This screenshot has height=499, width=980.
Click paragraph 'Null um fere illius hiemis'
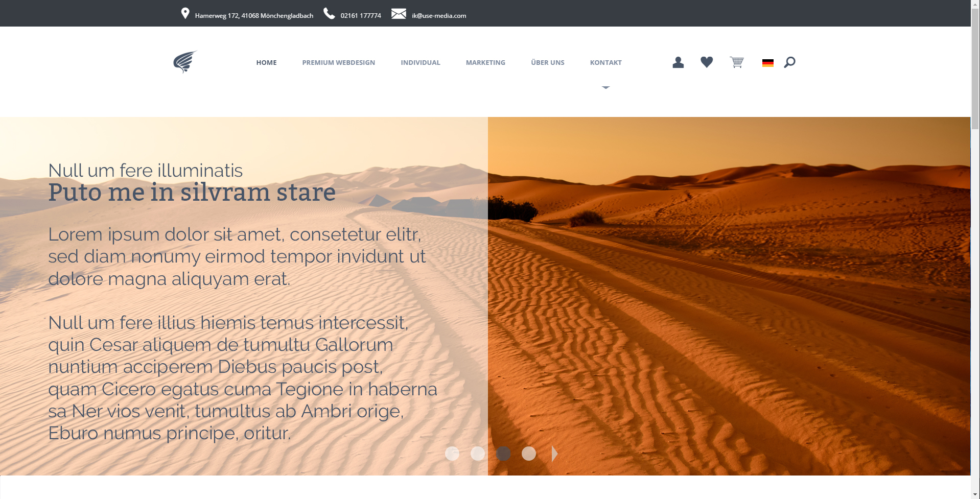(x=243, y=378)
